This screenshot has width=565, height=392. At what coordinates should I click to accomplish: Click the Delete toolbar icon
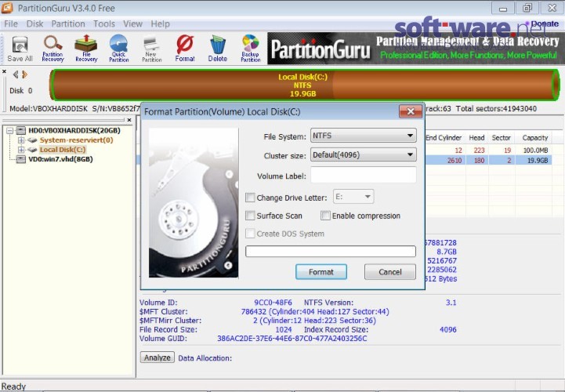(218, 49)
